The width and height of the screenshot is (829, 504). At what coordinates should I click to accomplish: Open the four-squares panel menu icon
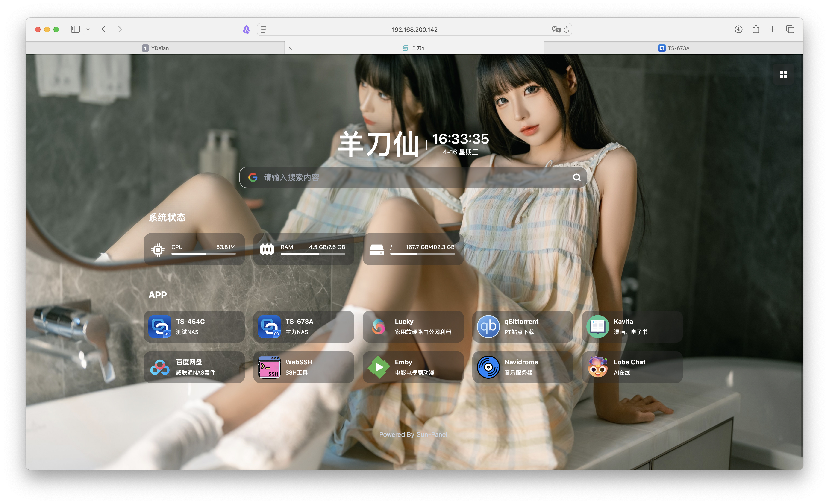click(783, 74)
